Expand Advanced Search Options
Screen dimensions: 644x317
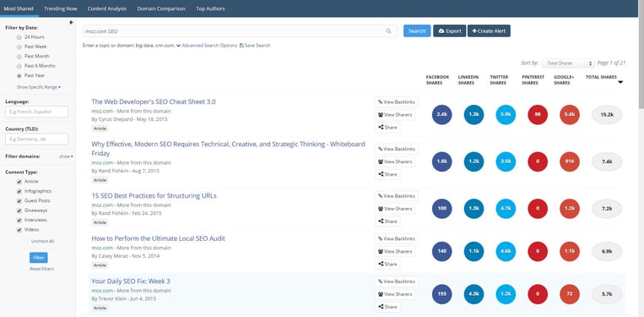[207, 46]
